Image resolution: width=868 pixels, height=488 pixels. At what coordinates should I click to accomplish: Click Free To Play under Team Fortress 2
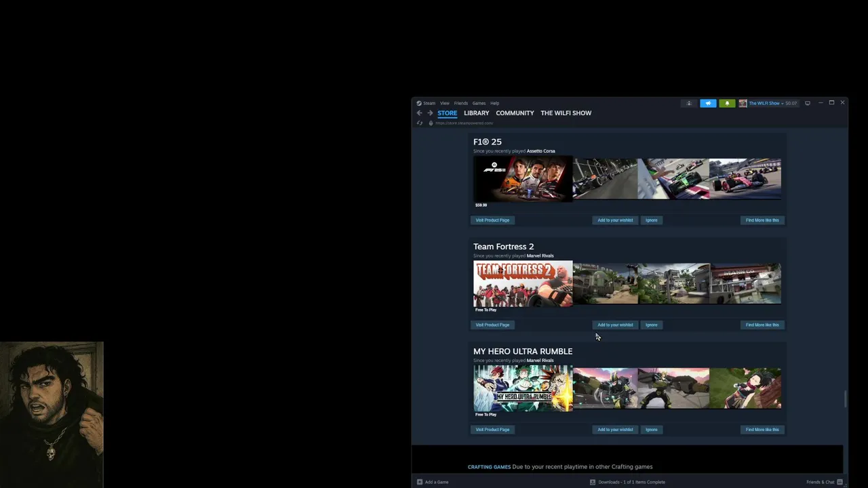[486, 310]
